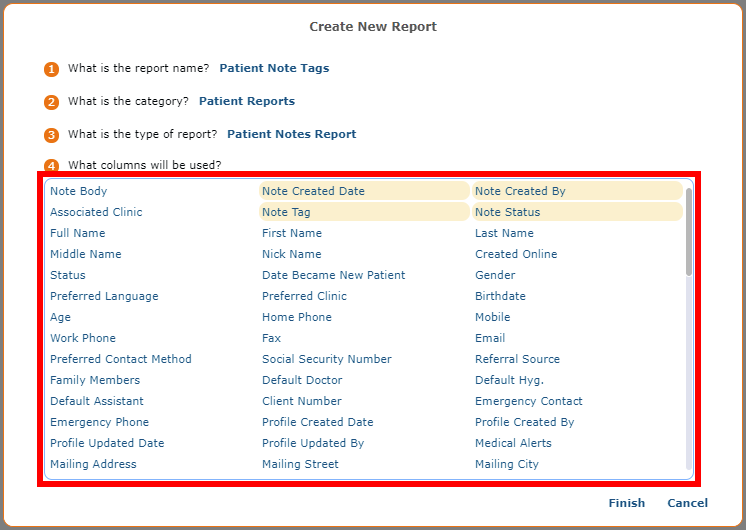This screenshot has height=530, width=746.
Task: Select the Email column
Action: coord(490,338)
